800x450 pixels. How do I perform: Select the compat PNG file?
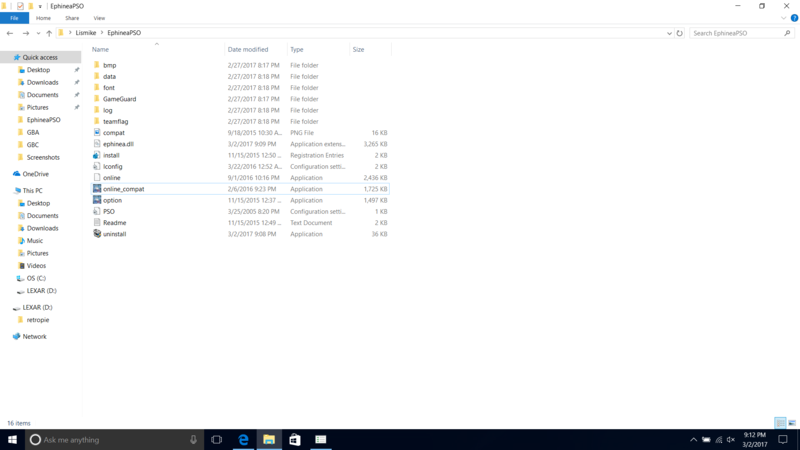tap(113, 133)
